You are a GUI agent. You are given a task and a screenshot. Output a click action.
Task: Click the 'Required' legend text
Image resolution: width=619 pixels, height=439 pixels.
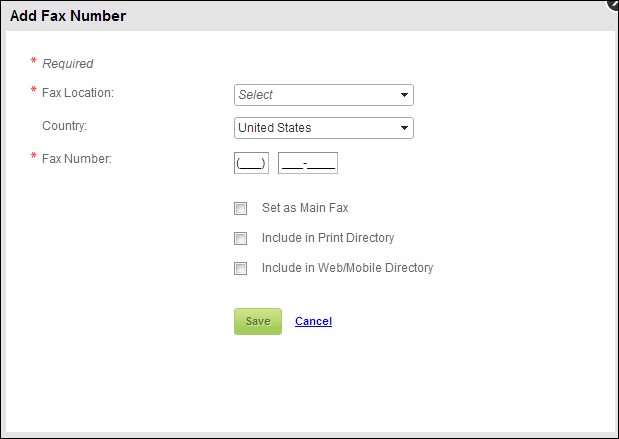coord(68,64)
